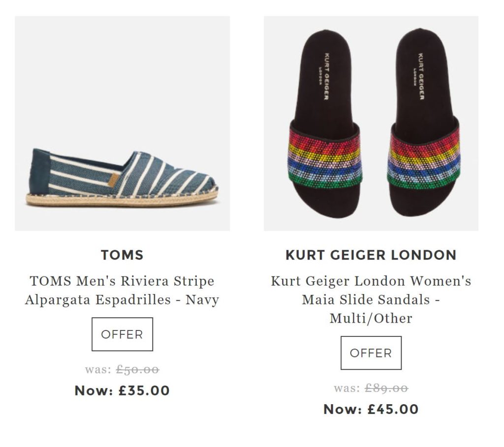Open TOMS Men's Riviera Stripe Espadrilles title
This screenshot has width=504, height=447.
point(122,290)
